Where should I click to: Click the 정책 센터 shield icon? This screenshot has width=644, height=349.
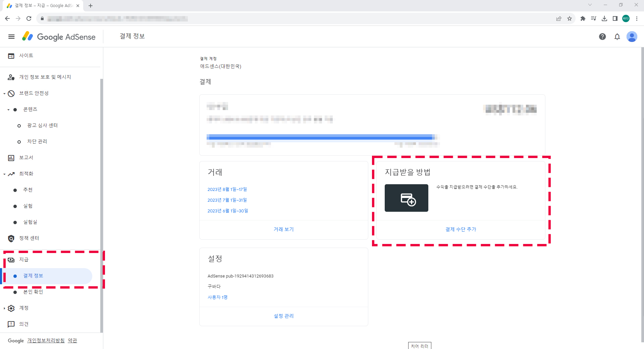coord(11,238)
